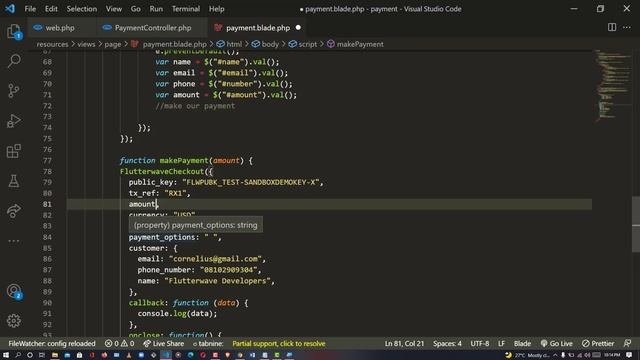This screenshot has width=640, height=360.
Task: Open the Selection menu
Action: (82, 9)
